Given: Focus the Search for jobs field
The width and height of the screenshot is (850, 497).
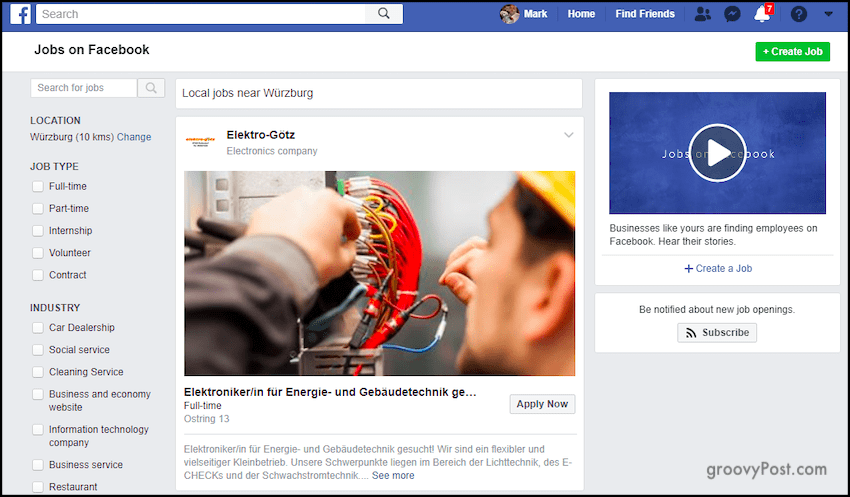Looking at the screenshot, I should 83,88.
